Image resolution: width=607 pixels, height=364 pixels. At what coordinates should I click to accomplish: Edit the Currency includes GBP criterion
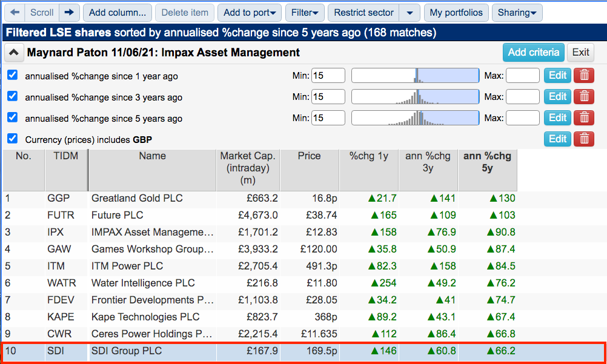tap(557, 139)
